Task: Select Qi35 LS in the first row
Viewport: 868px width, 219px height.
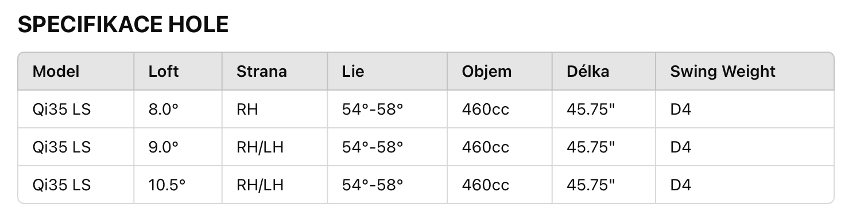Action: click(x=61, y=109)
